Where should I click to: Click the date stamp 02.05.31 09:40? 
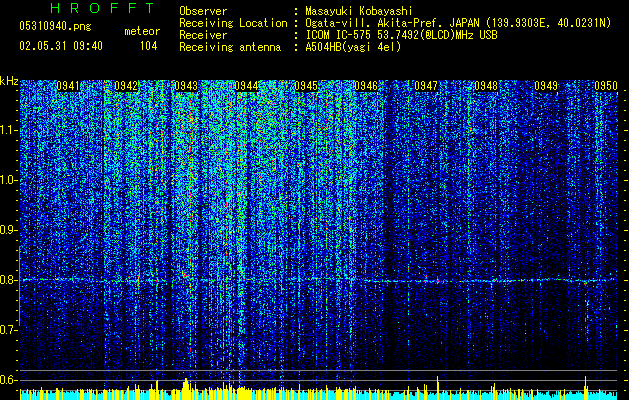61,46
